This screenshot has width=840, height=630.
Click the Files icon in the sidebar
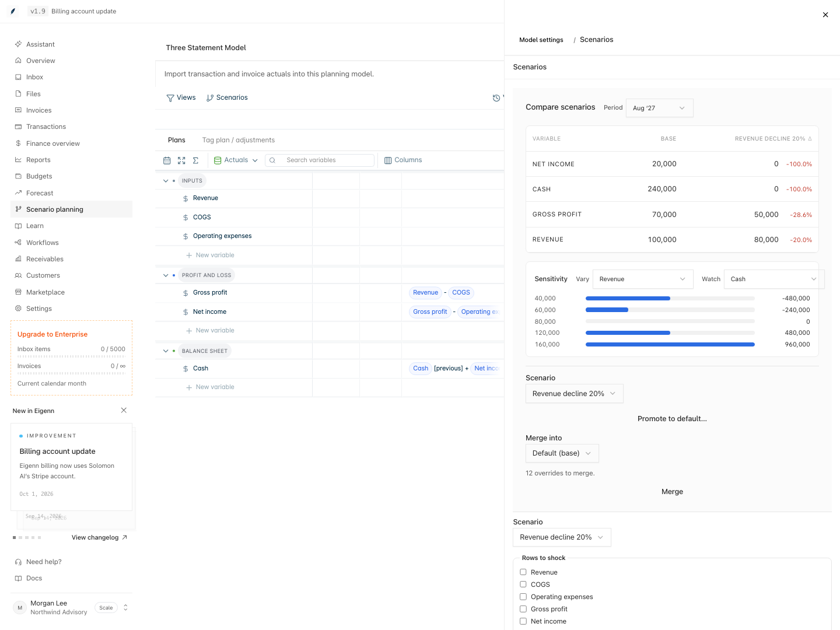(x=19, y=94)
